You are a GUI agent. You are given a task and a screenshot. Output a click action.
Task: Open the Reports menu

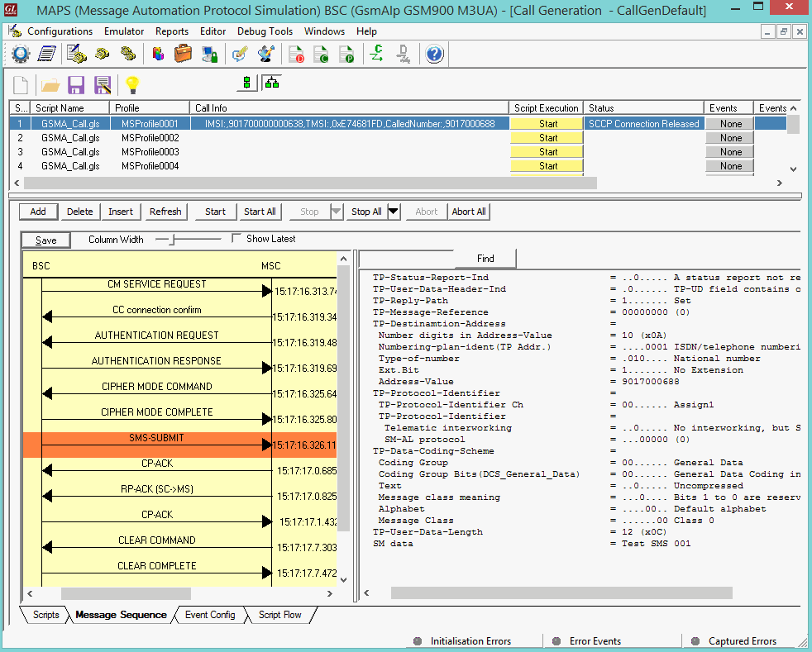[172, 31]
